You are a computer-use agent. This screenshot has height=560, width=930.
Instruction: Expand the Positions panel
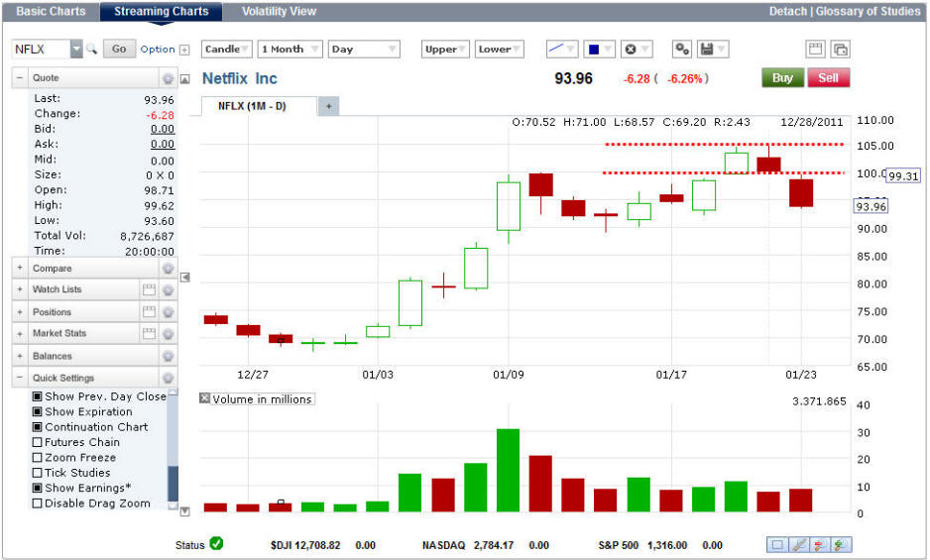[20, 312]
